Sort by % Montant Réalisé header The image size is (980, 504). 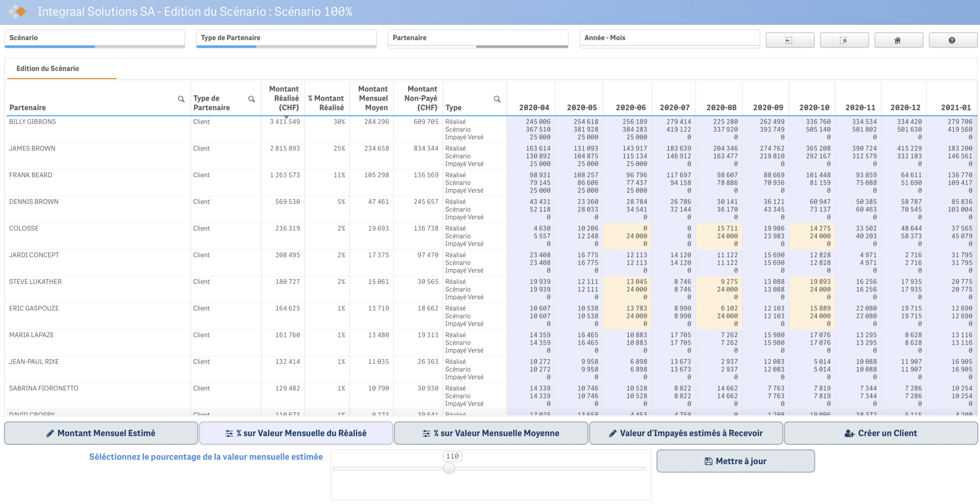point(327,103)
